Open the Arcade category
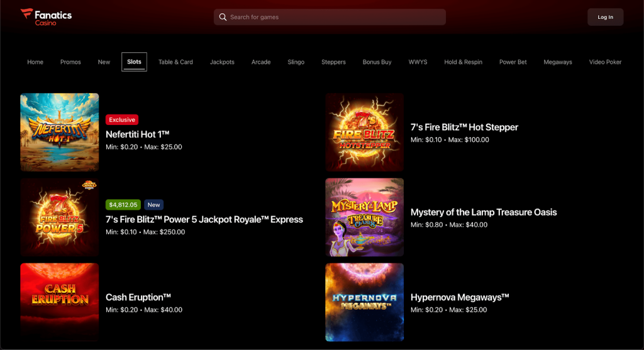644x350 pixels. 261,62
